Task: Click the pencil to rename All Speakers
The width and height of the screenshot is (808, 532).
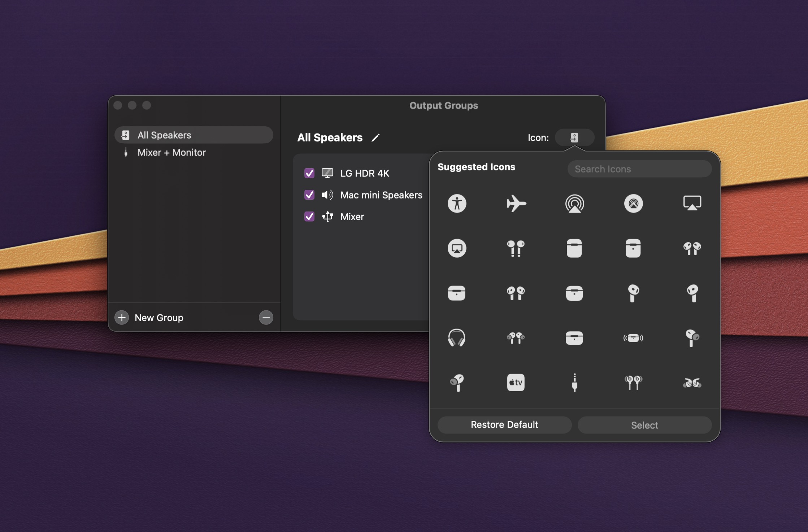Action: (375, 138)
